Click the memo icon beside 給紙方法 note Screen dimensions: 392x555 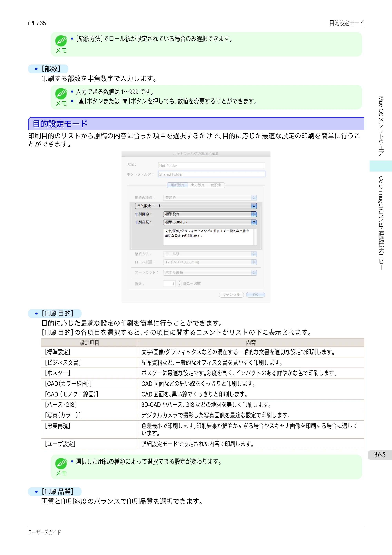(61, 41)
